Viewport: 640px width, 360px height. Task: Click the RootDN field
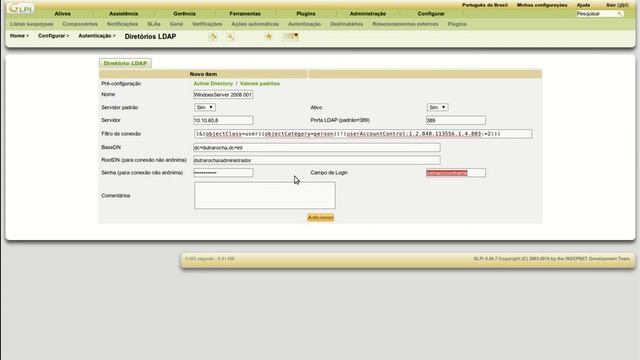click(x=317, y=160)
